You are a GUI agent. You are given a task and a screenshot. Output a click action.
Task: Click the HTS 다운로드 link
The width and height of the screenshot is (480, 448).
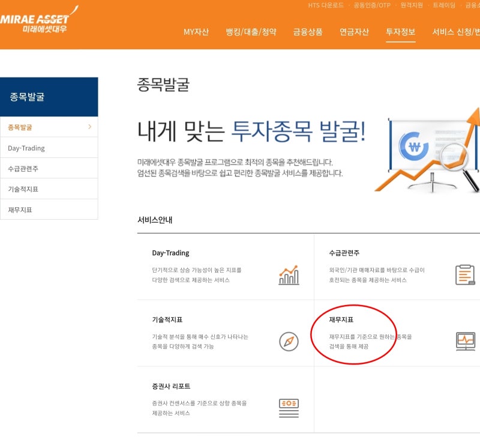(326, 5)
